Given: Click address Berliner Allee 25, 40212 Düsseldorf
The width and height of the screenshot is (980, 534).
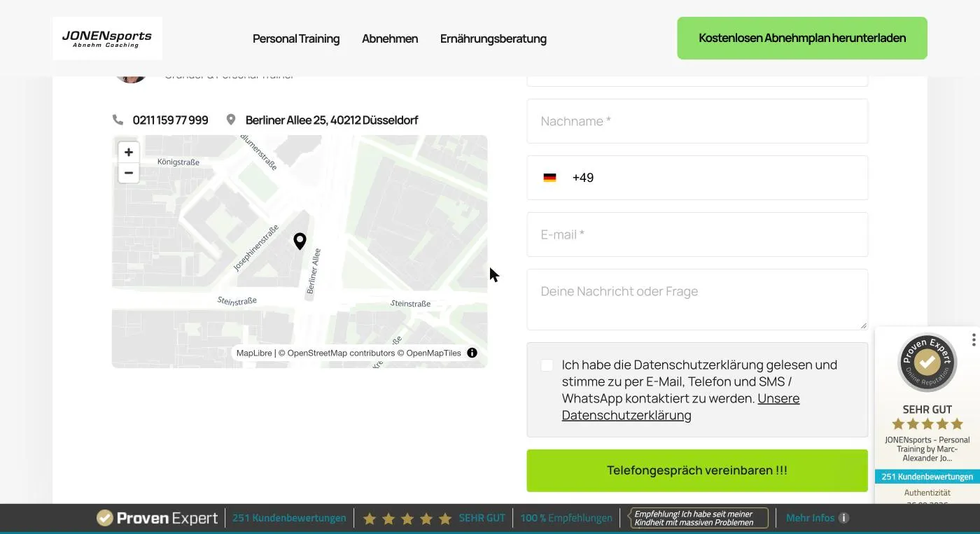Looking at the screenshot, I should (332, 120).
